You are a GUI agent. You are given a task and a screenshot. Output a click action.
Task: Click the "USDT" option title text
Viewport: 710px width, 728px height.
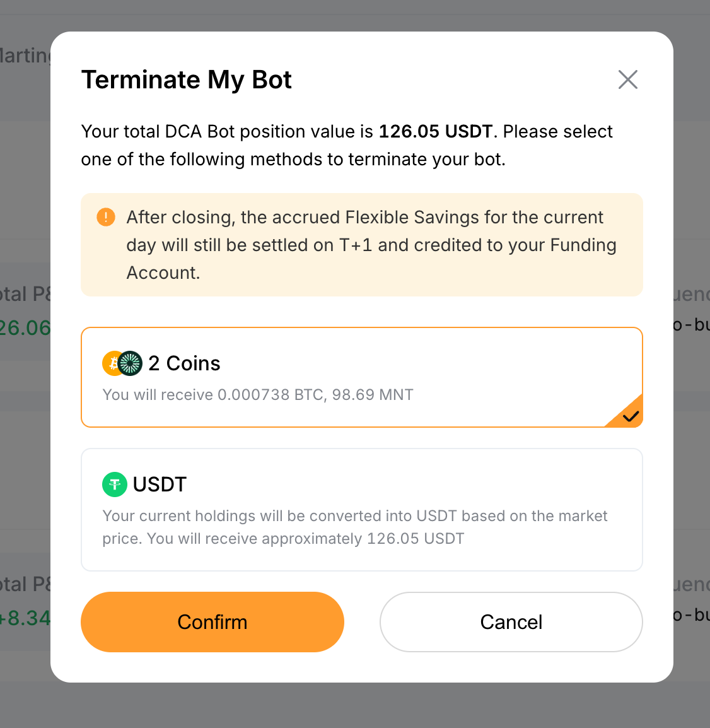(x=160, y=484)
